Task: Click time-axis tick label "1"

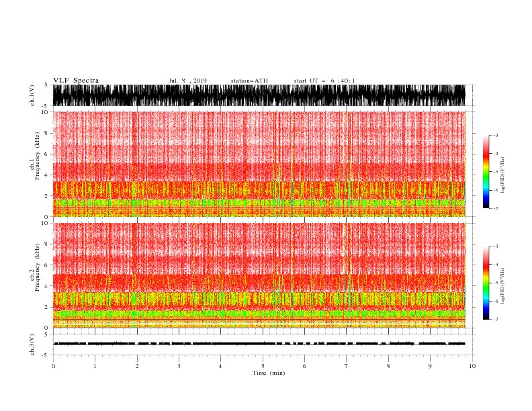Action: (x=95, y=366)
